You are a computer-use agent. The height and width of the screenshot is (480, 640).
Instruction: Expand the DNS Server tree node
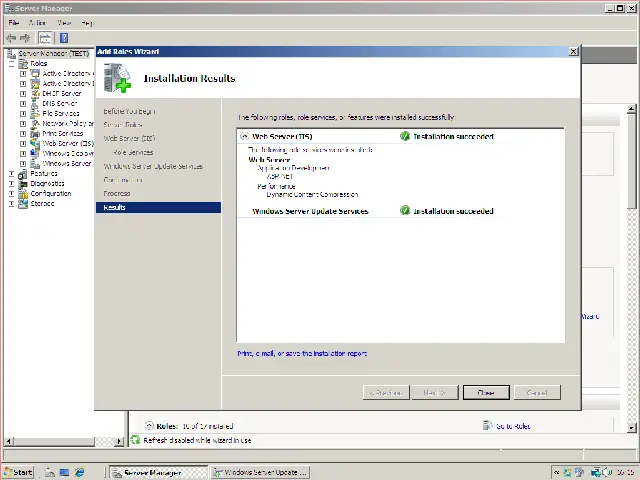pyautogui.click(x=23, y=104)
